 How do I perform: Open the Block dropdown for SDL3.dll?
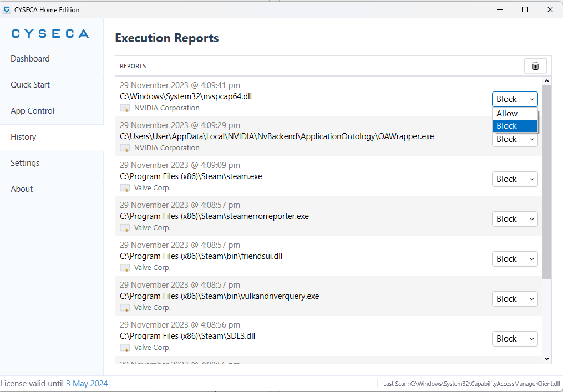[x=515, y=339]
